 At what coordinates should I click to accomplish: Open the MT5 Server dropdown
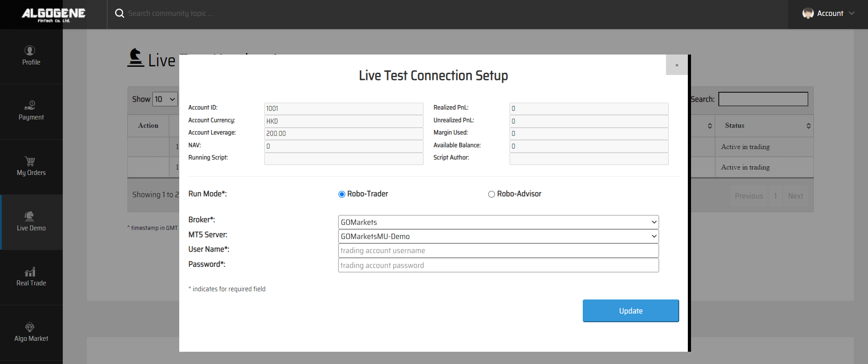pos(499,236)
